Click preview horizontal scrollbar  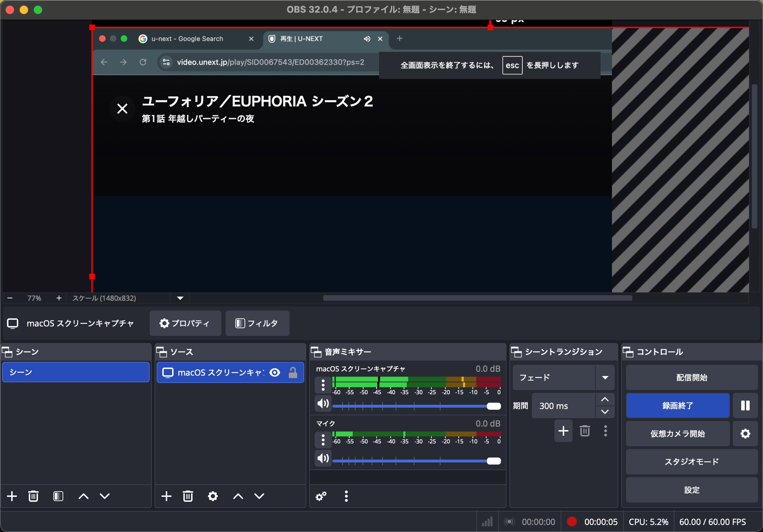coord(477,298)
